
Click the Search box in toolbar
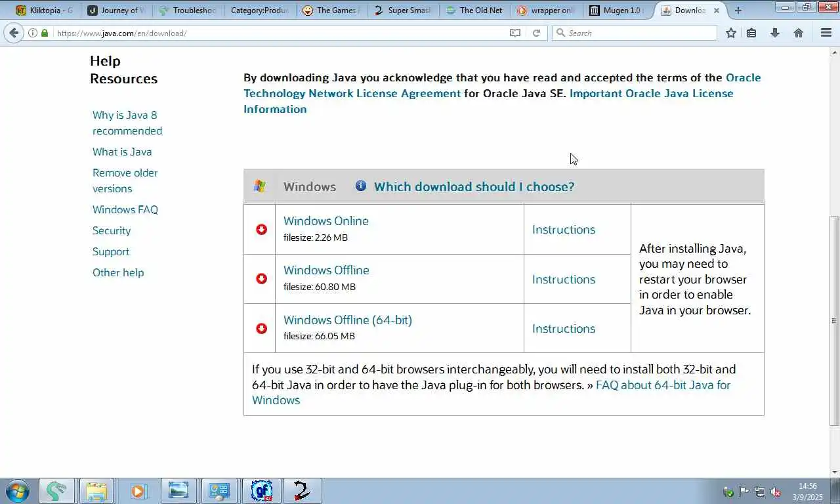point(635,33)
